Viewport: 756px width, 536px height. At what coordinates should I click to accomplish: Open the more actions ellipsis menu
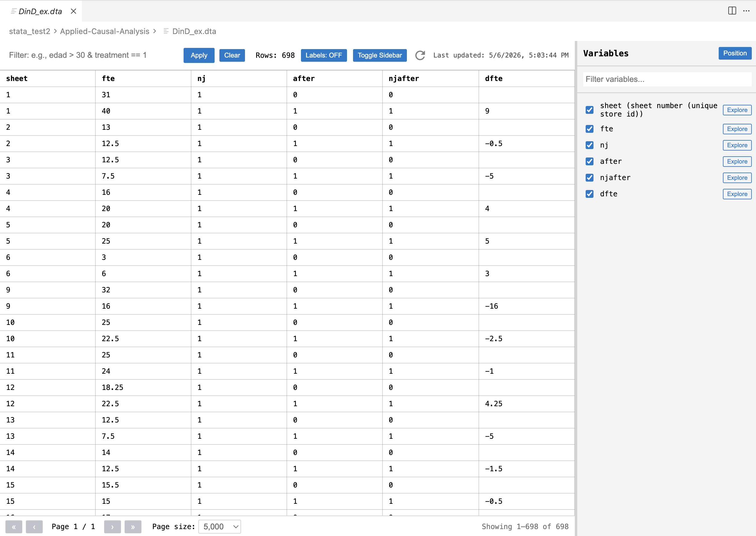tap(746, 11)
